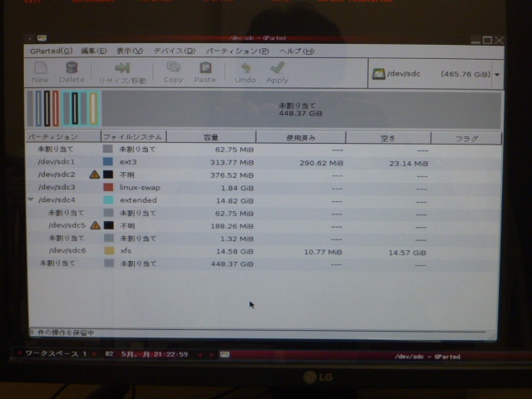Click the フラグ column header

[x=466, y=139]
